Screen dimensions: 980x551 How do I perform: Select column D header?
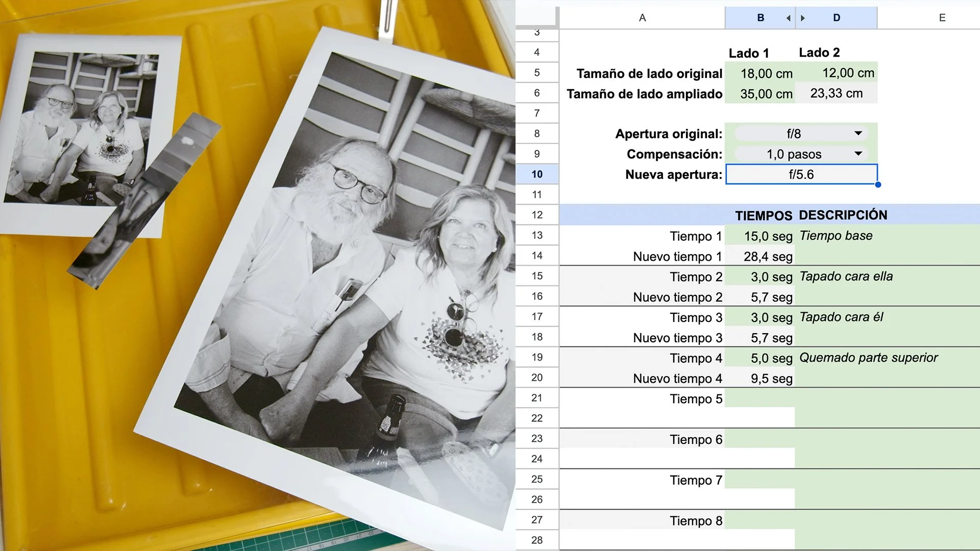837,18
